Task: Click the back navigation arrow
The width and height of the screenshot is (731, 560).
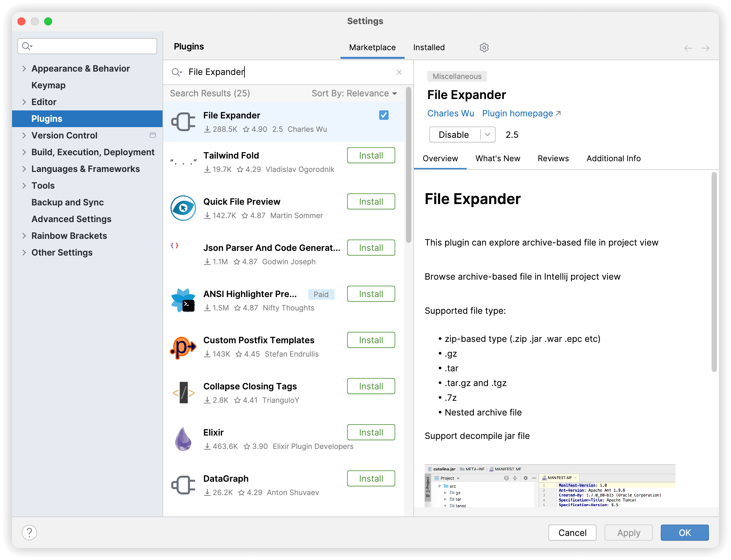Action: [x=688, y=48]
